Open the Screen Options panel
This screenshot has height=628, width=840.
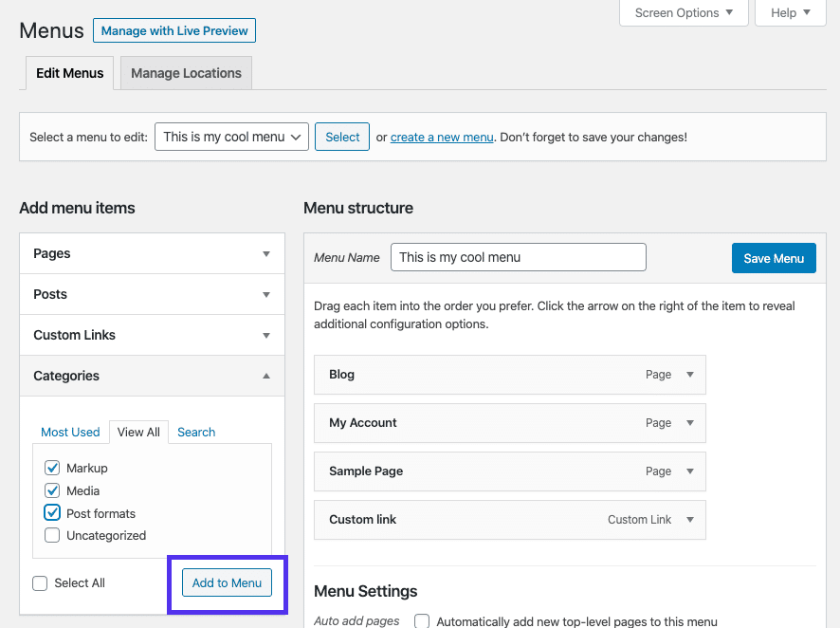[683, 13]
